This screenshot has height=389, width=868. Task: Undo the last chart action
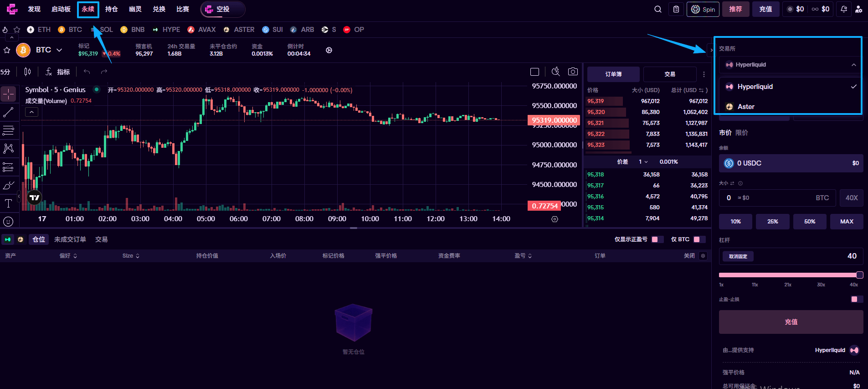[x=87, y=72]
